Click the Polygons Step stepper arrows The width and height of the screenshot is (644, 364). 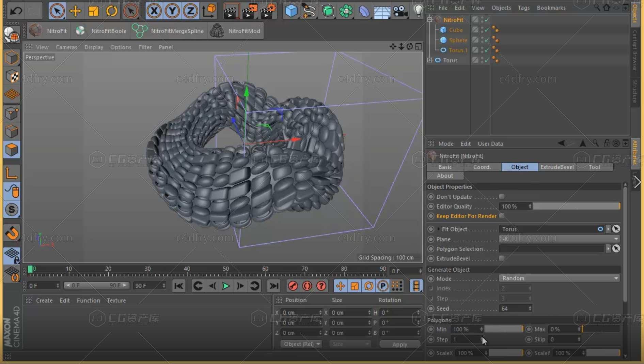(x=481, y=339)
